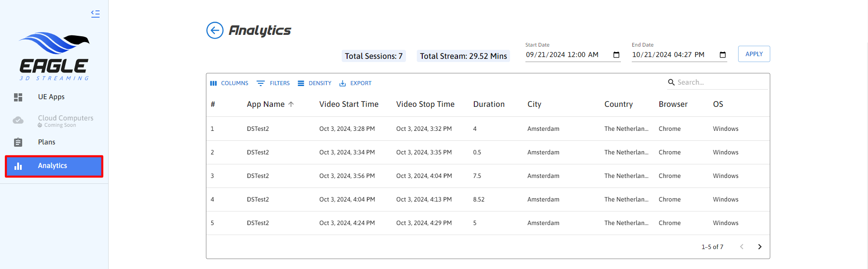Click the back arrow next to Analytics

215,30
